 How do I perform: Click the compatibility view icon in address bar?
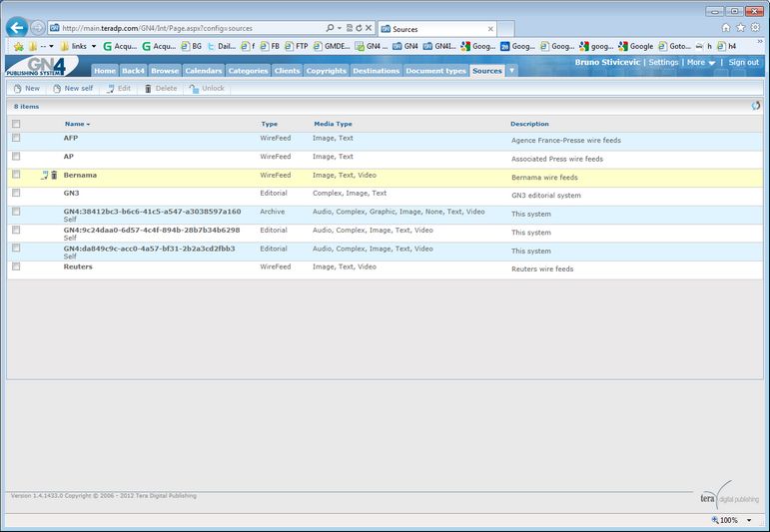(350, 28)
